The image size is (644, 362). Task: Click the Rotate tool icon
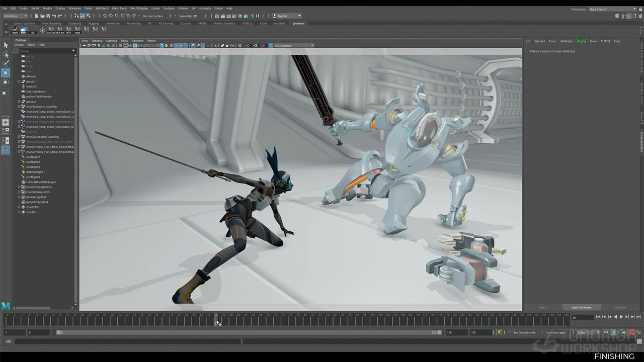point(6,82)
